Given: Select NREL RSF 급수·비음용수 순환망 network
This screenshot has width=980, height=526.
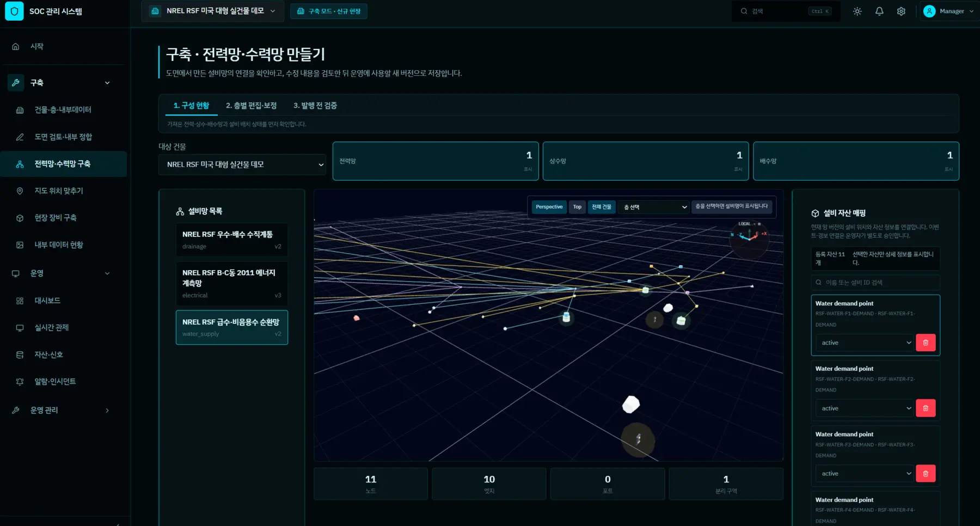Looking at the screenshot, I should point(232,328).
